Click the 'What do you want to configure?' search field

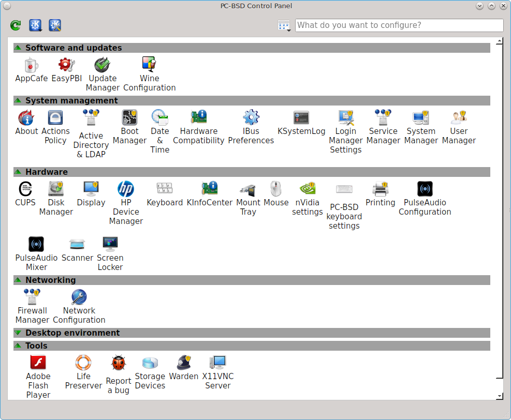[399, 25]
